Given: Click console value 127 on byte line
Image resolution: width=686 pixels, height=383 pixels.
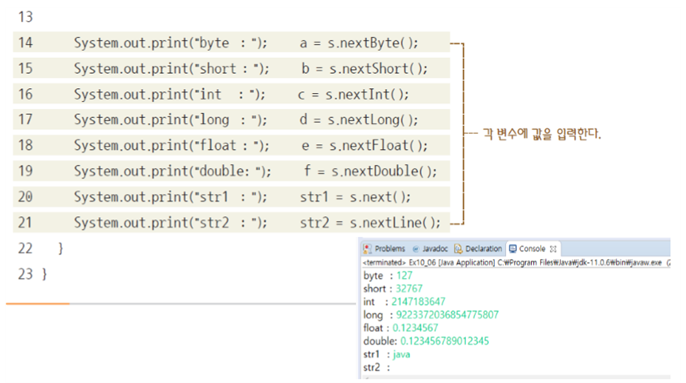Looking at the screenshot, I should (x=404, y=275).
